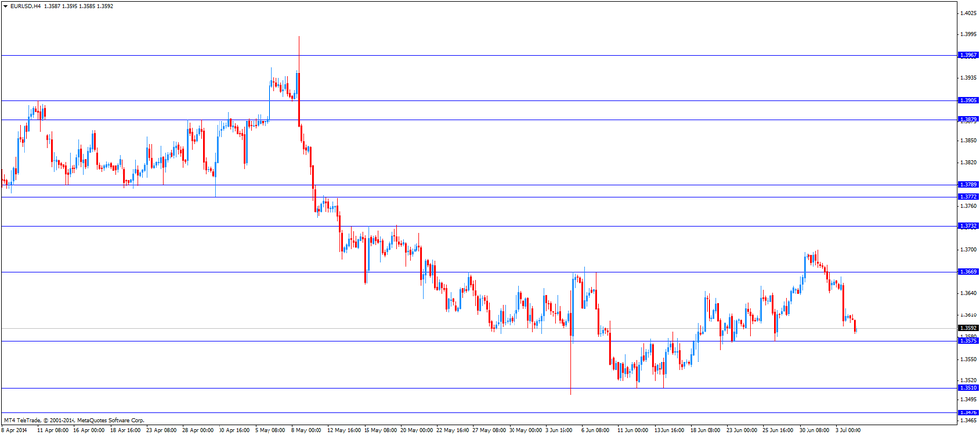Click 1.3520 on the price scale
Screen dimensions: 980x435
(967, 380)
